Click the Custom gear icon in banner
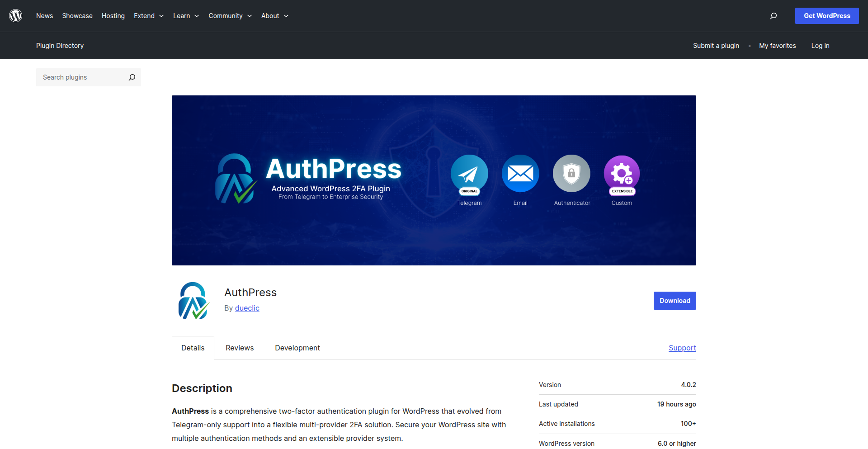 [622, 175]
